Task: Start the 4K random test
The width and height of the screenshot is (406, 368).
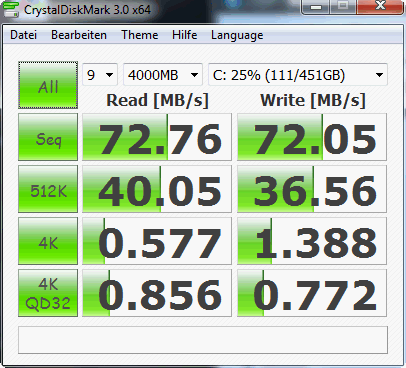Action: pos(48,241)
